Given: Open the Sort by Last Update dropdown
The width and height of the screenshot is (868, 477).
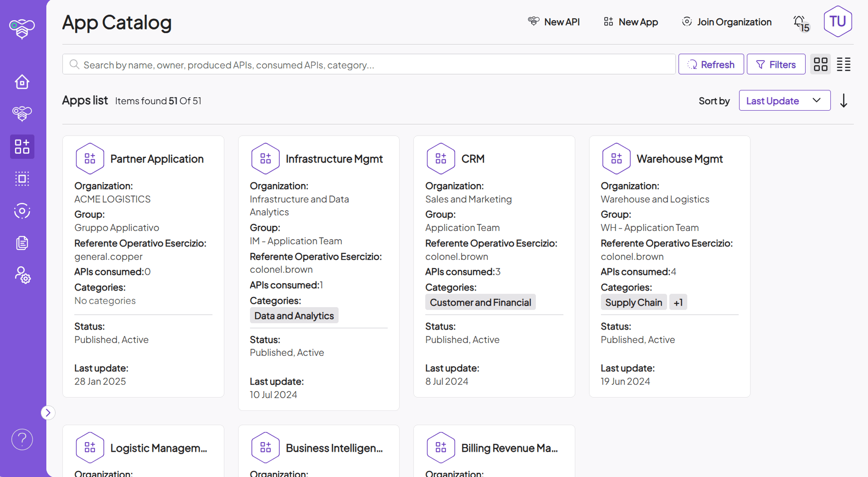Looking at the screenshot, I should click(784, 100).
